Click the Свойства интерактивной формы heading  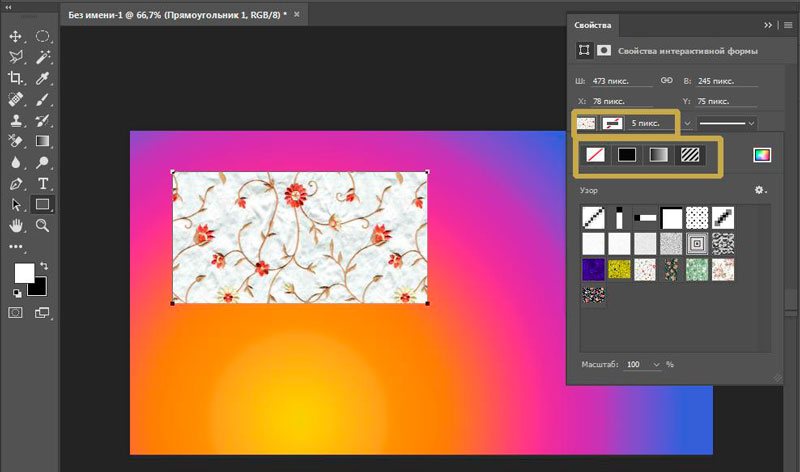(688, 51)
